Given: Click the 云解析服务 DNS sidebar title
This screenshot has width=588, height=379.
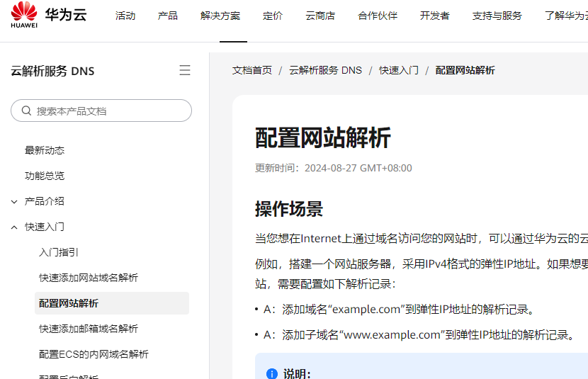Looking at the screenshot, I should pyautogui.click(x=52, y=71).
